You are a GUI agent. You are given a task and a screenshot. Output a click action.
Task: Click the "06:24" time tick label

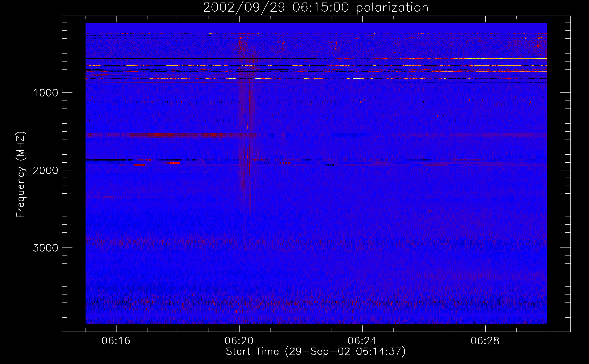coord(362,341)
